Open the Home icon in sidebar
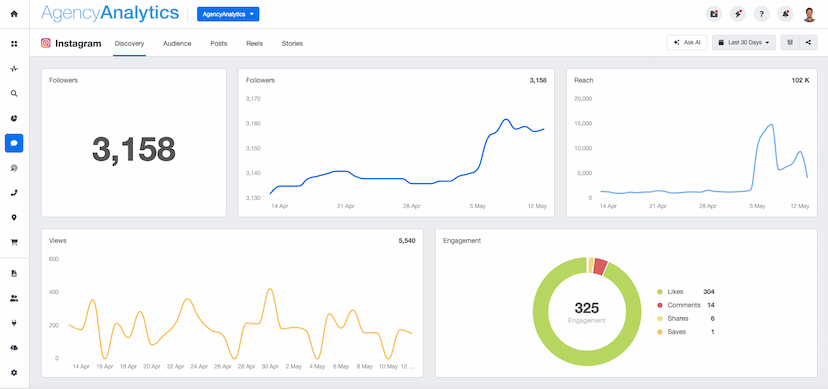828x389 pixels. [x=14, y=14]
